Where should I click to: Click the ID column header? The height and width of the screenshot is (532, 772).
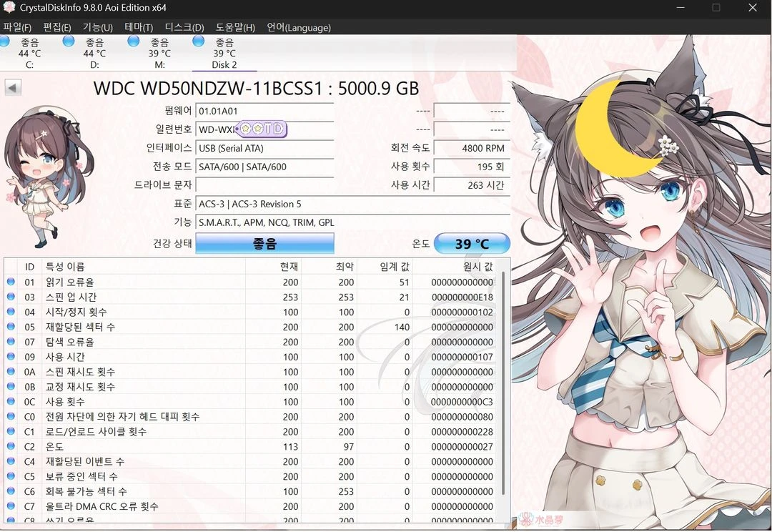[29, 267]
